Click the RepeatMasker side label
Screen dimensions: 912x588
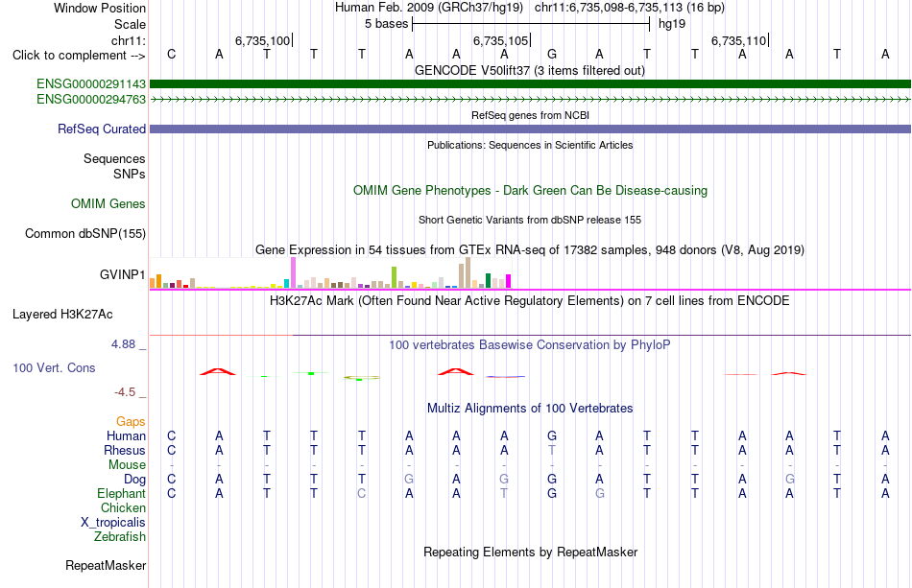[106, 565]
